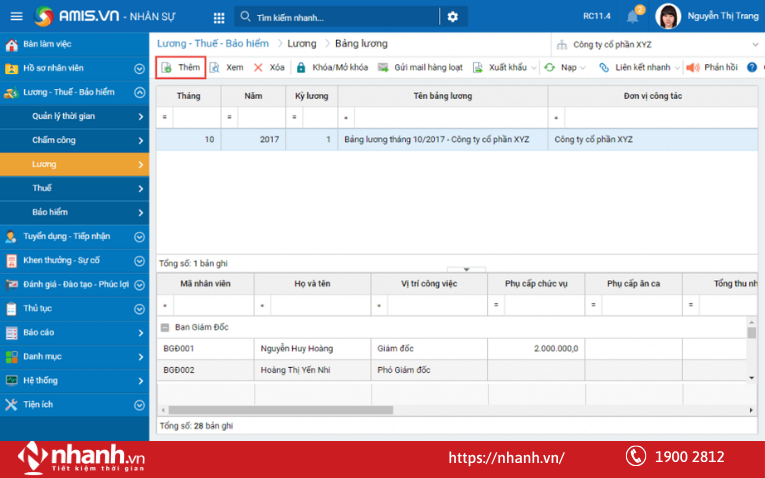Open the apps grid icon
Image resolution: width=765 pixels, height=478 pixels.
[219, 17]
